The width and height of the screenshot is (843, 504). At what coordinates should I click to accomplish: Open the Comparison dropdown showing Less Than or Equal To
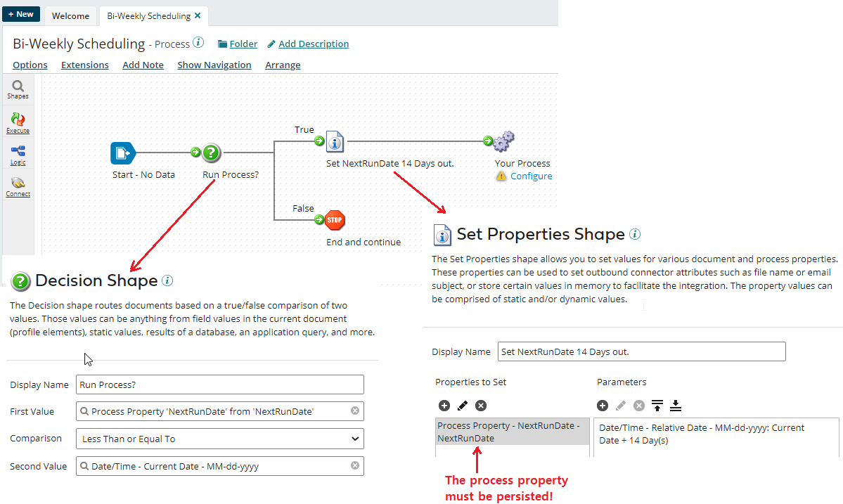point(219,439)
